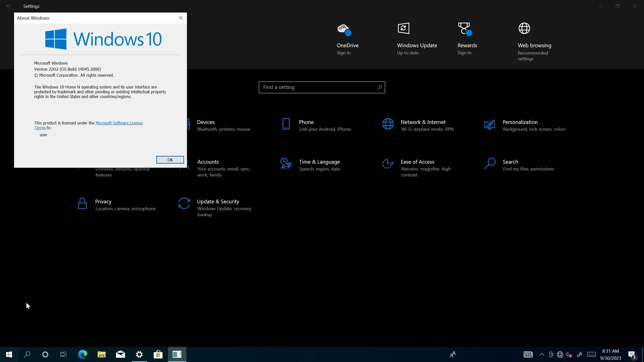Screen dimensions: 644x362
Task: Click the Windows Update status icon
Action: click(x=403, y=28)
